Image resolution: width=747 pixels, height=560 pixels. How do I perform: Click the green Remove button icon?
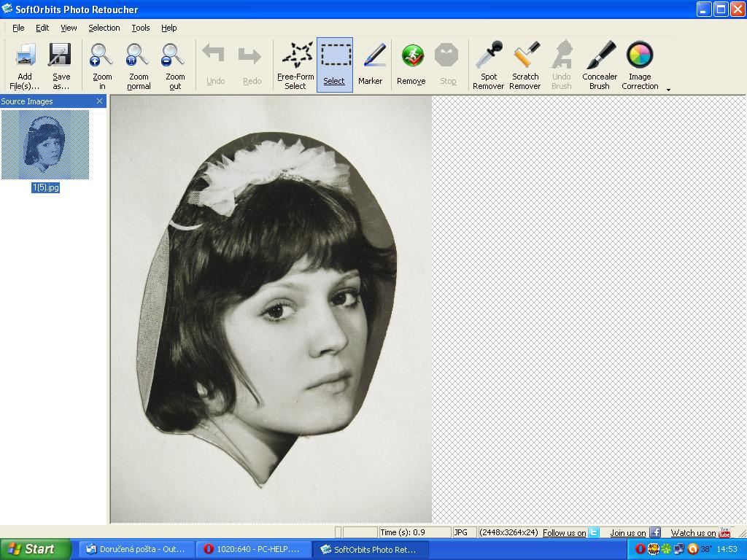pyautogui.click(x=412, y=55)
